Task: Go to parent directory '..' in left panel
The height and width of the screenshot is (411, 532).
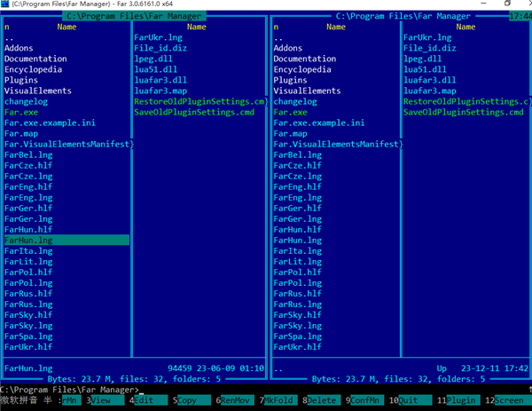Action: 8,38
